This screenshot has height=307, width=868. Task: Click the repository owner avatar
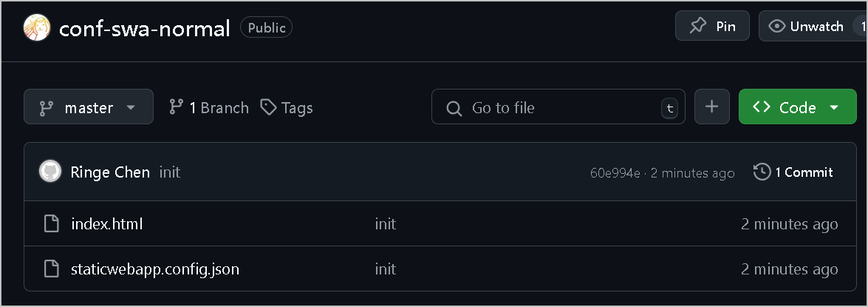tap(37, 27)
